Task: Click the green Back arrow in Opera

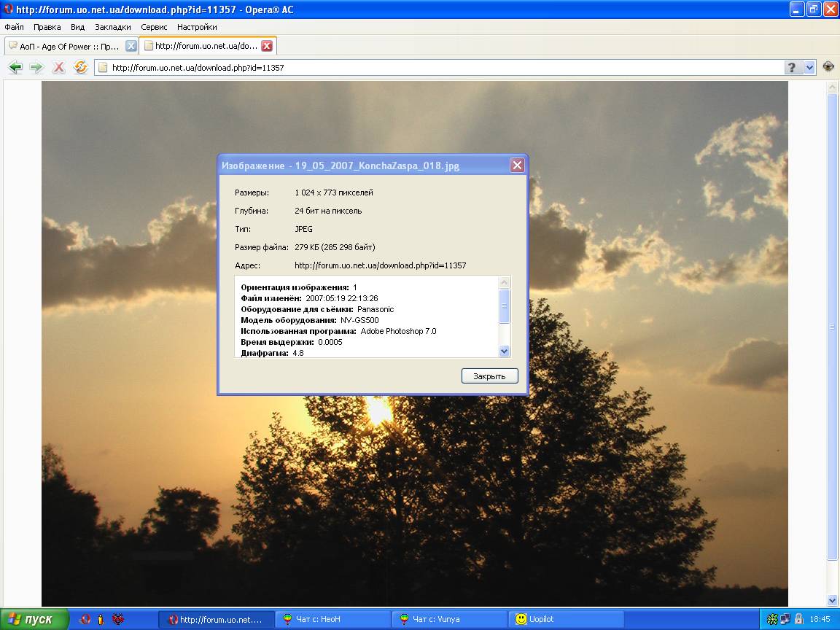Action: pos(15,67)
